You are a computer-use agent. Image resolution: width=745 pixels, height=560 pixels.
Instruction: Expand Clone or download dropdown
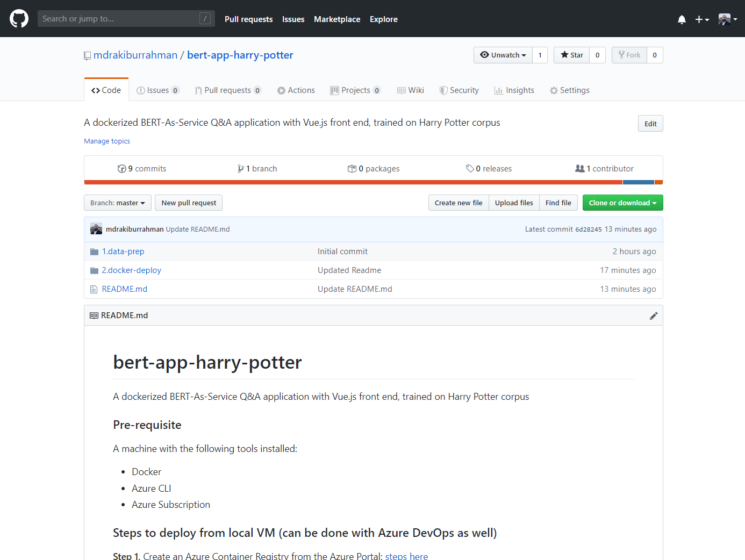click(623, 203)
